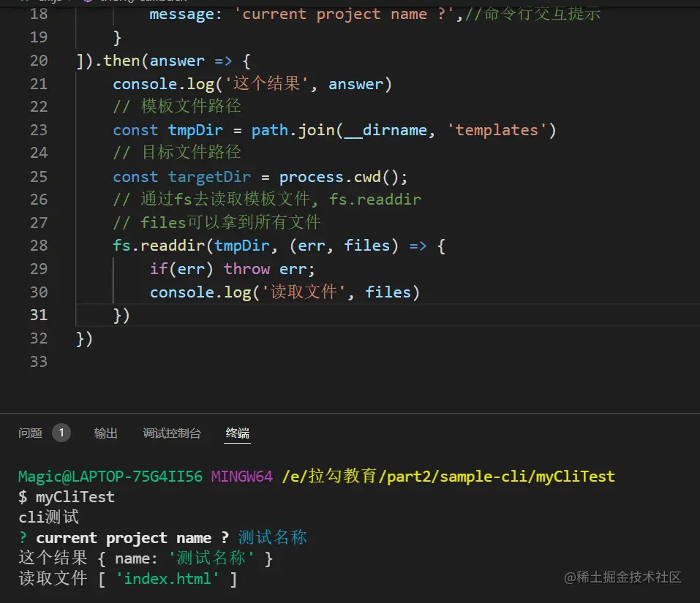Click console.log on line 21
700x603 pixels.
163,84
